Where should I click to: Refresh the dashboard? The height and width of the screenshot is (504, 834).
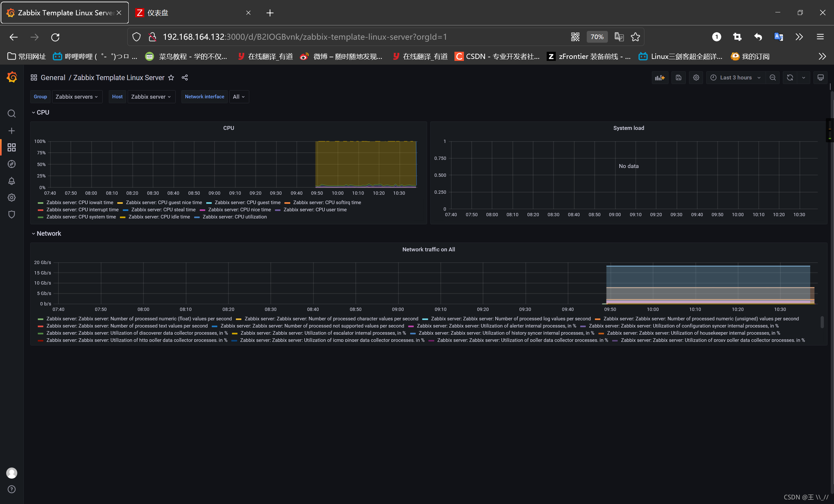pos(790,77)
